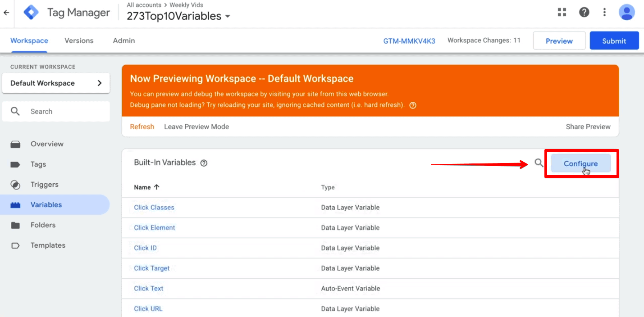Screen dimensions: 644x317
Task: Click the back arrow in the top bar
Action: pyautogui.click(x=6, y=13)
